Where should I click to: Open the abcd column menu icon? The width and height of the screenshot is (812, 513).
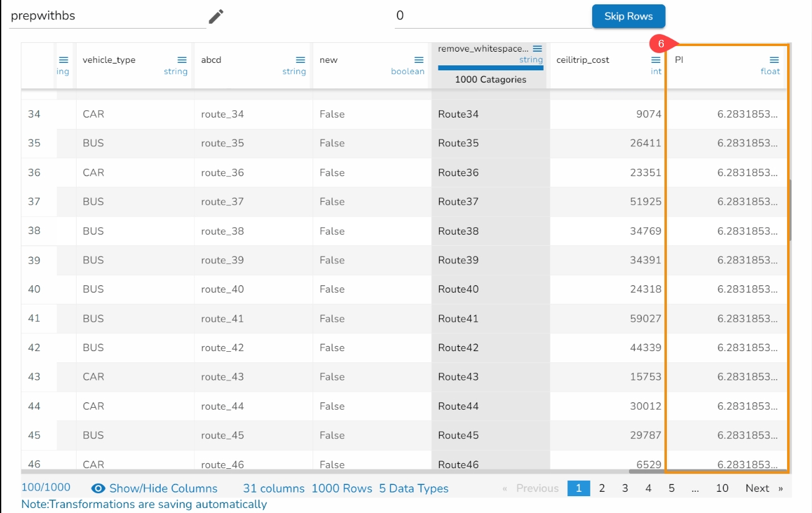pyautogui.click(x=300, y=60)
